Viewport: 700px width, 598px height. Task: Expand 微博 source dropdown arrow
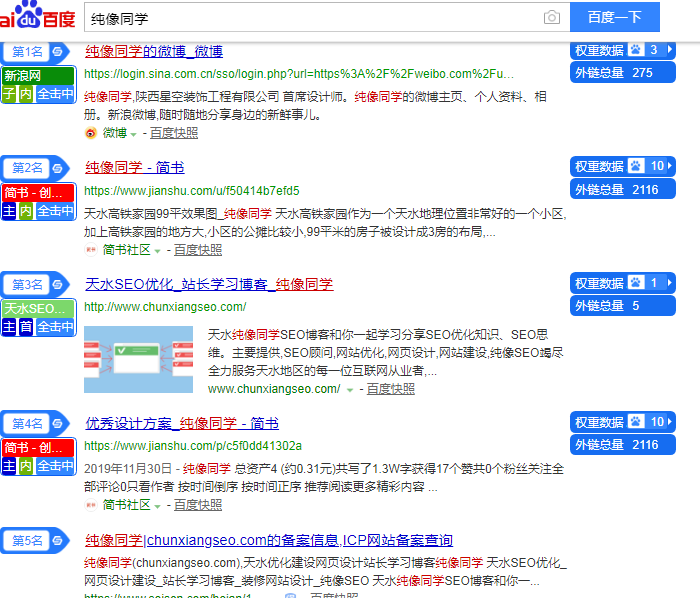[x=133, y=134]
